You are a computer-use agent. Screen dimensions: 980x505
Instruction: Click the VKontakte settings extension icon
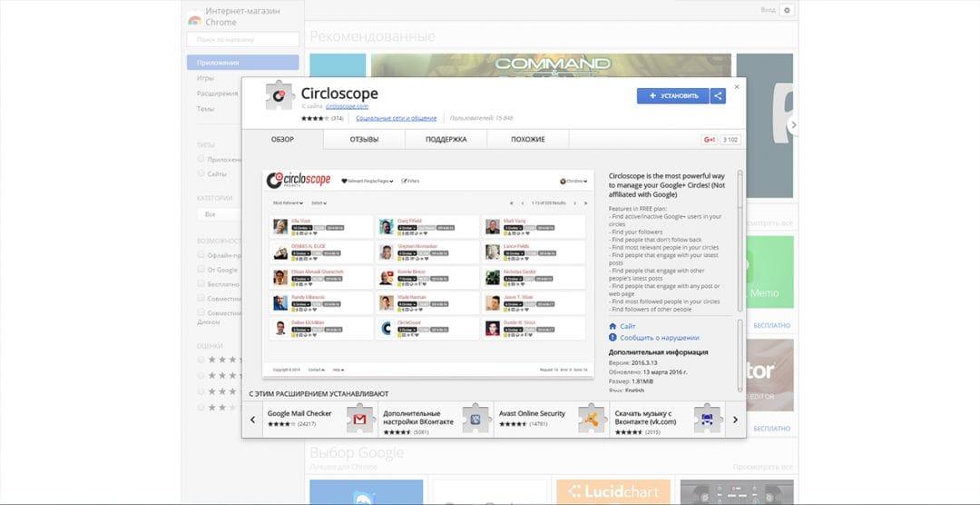pos(475,420)
